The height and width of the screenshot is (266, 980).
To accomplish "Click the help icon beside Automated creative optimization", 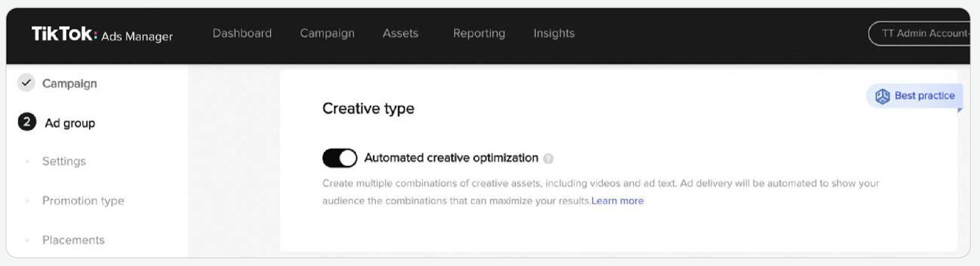I will point(548,159).
